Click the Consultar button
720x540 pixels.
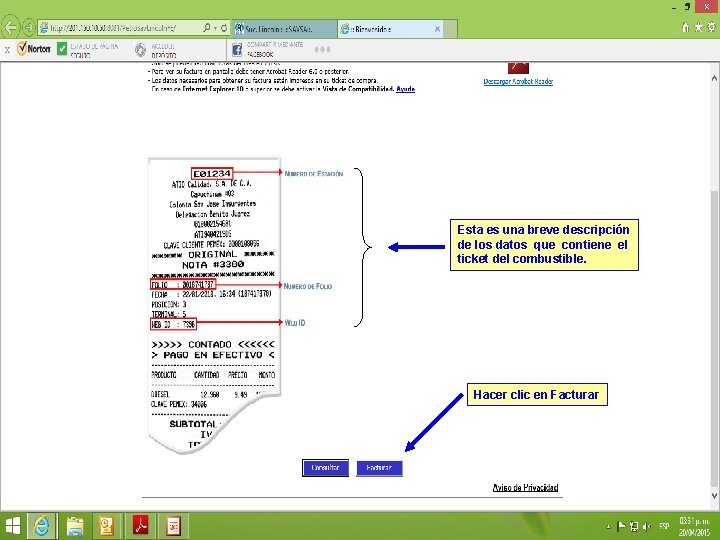pyautogui.click(x=325, y=468)
